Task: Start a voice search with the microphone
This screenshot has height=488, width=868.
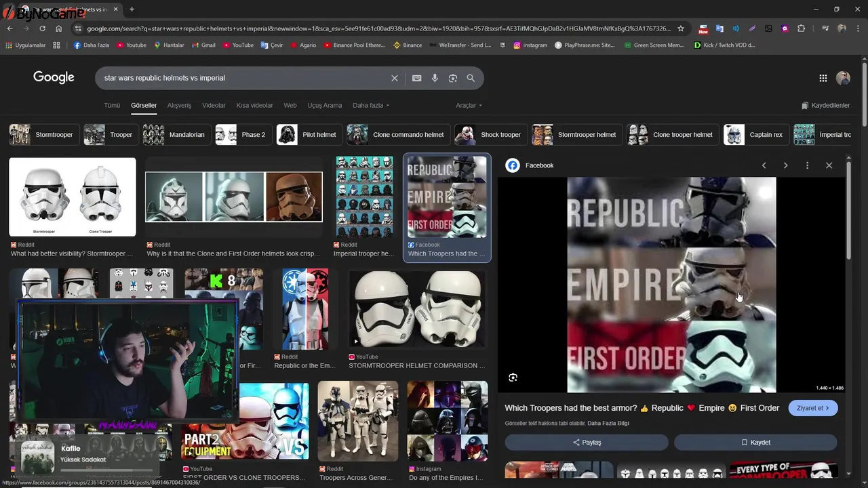Action: click(435, 78)
